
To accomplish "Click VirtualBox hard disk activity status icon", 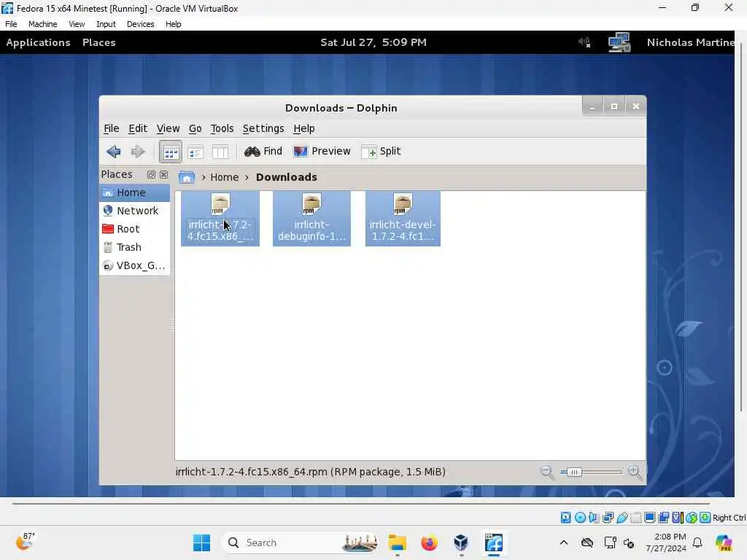I will [x=565, y=518].
